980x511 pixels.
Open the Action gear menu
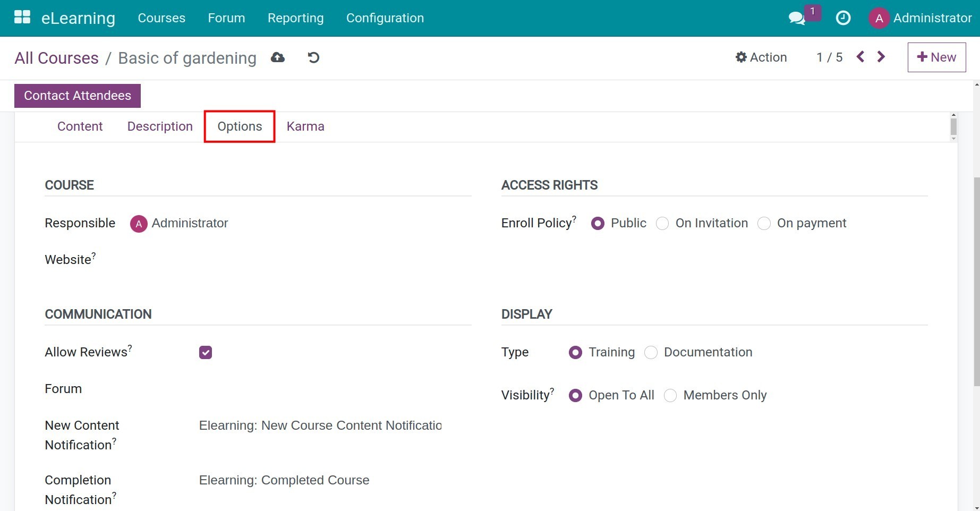(x=761, y=57)
